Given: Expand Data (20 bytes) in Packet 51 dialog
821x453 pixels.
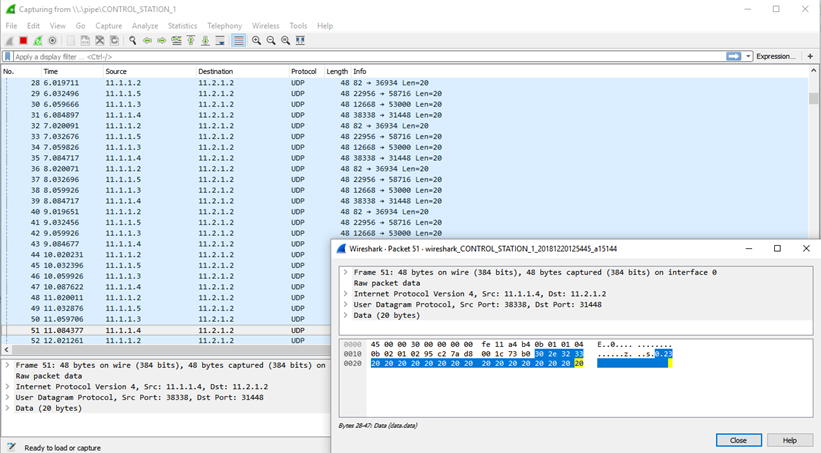Looking at the screenshot, I should tap(346, 315).
